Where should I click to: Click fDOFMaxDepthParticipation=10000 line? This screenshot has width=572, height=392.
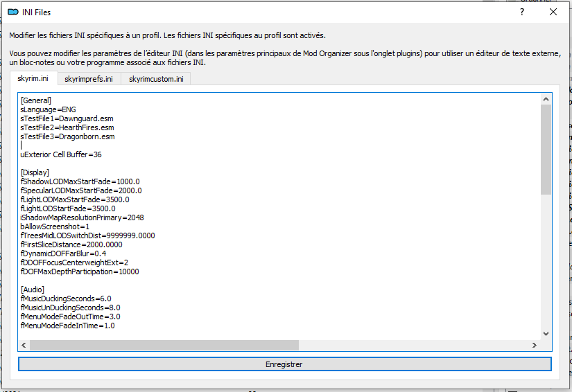coord(80,271)
